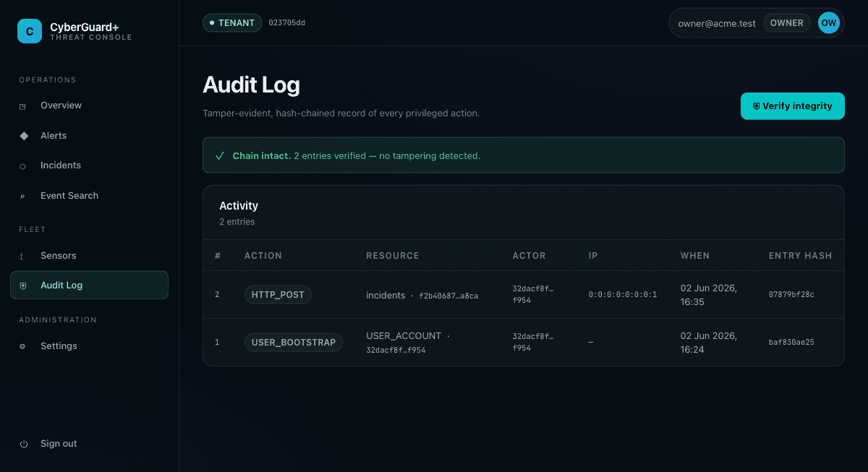Open the Incidents section
The height and width of the screenshot is (472, 868).
pos(89,166)
